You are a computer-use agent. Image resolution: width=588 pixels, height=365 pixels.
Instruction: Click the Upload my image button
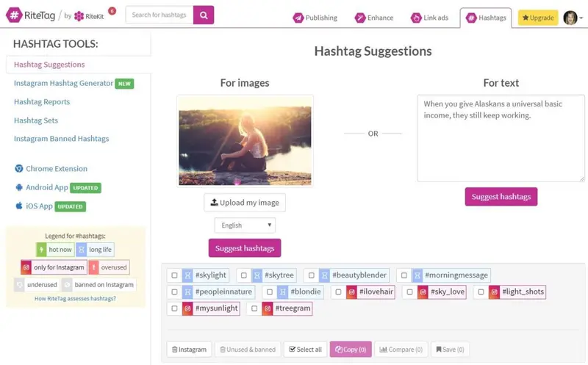(x=245, y=203)
